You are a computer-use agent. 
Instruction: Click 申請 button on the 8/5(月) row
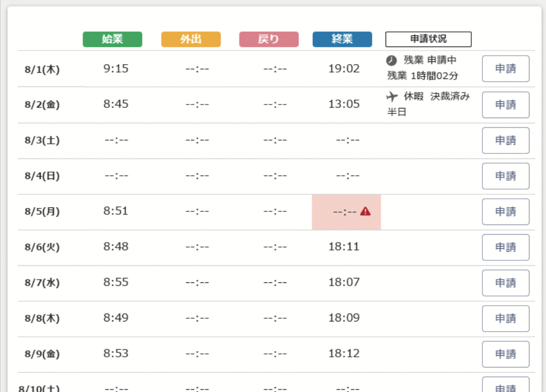pyautogui.click(x=506, y=211)
